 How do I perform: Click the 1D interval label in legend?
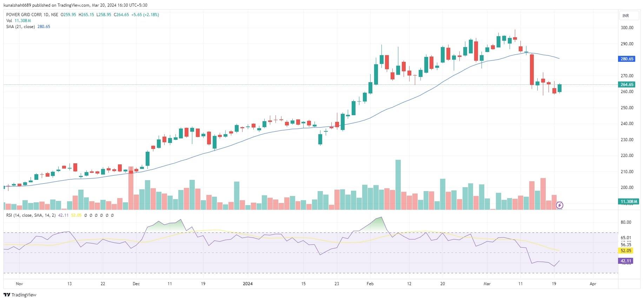(x=46, y=15)
